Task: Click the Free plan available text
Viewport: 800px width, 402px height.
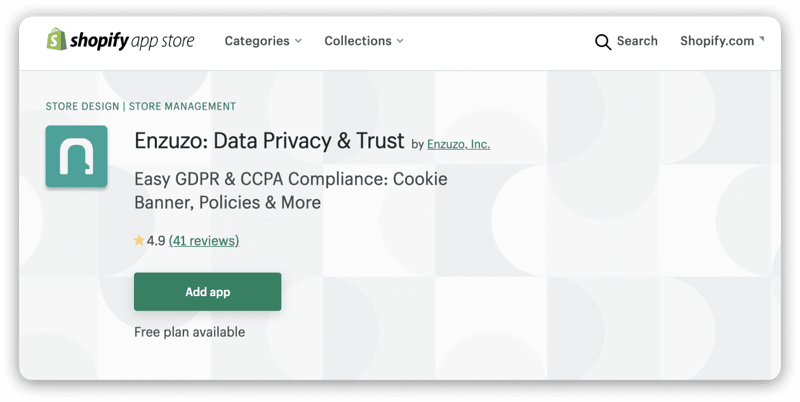Action: pyautogui.click(x=189, y=332)
